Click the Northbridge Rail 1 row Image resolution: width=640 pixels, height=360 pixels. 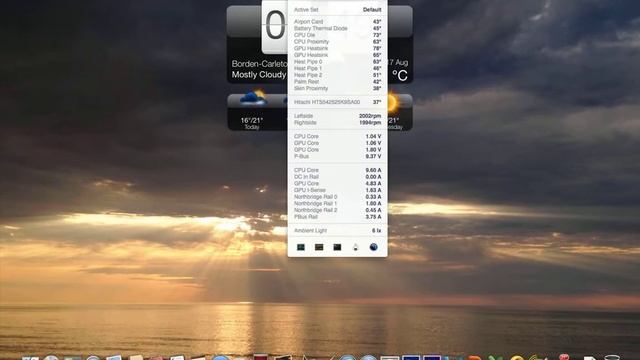point(338,203)
